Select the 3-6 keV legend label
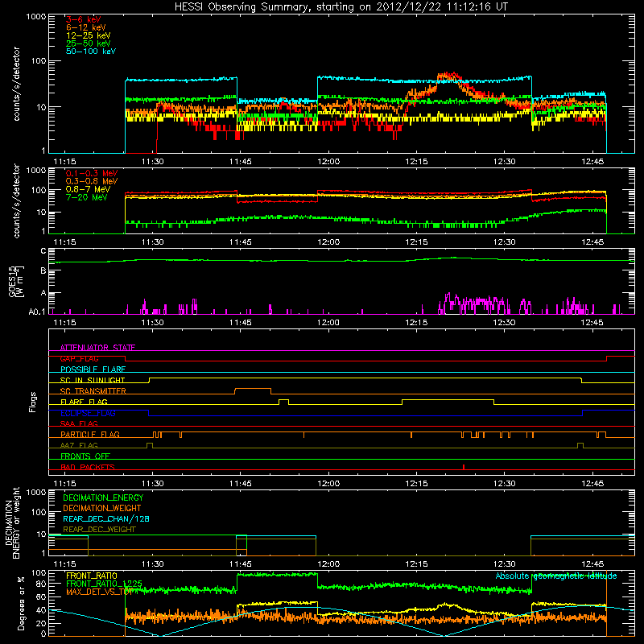Image resolution: width=644 pixels, height=644 pixels. click(x=84, y=19)
